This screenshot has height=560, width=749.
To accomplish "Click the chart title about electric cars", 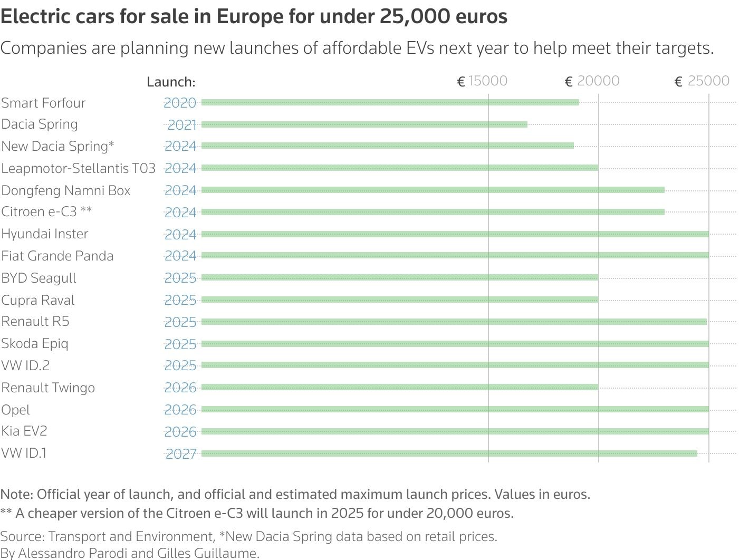I will 254,17.
